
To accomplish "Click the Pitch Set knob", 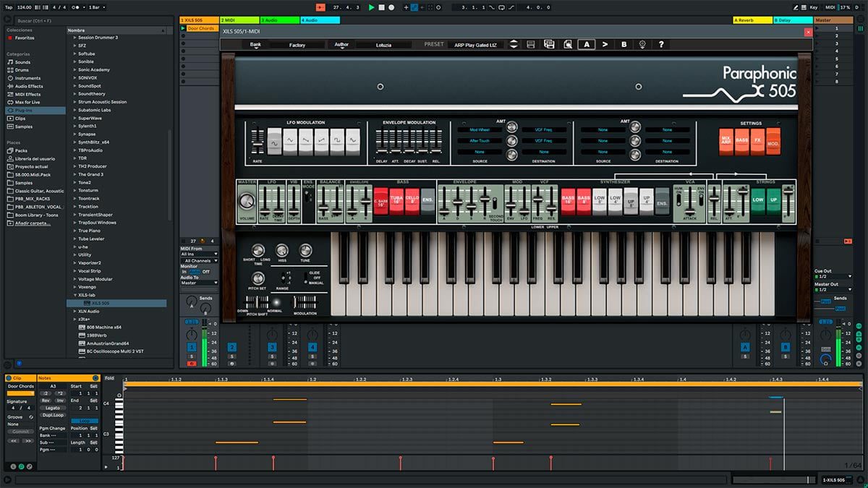I will pyautogui.click(x=258, y=278).
